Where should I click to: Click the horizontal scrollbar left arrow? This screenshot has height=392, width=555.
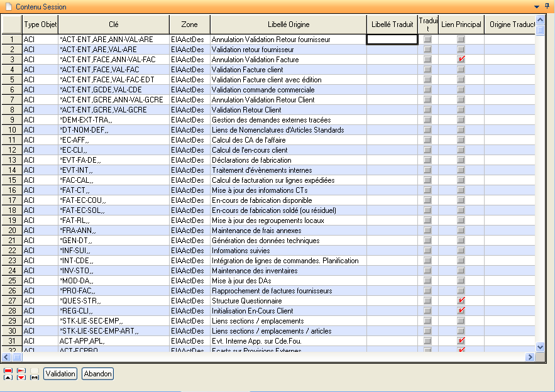[x=6, y=356]
